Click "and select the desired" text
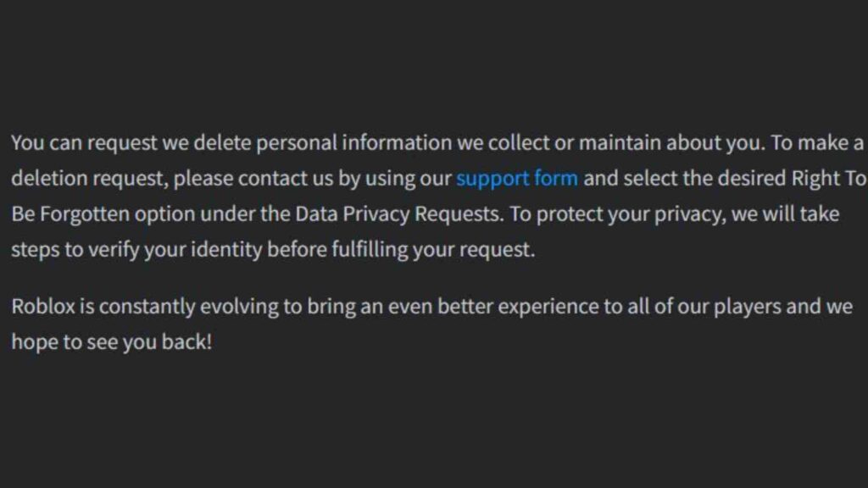 [x=685, y=179]
